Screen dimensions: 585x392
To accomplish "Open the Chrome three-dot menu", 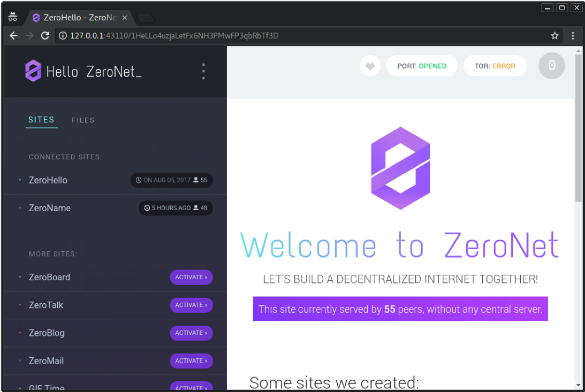I will point(573,36).
